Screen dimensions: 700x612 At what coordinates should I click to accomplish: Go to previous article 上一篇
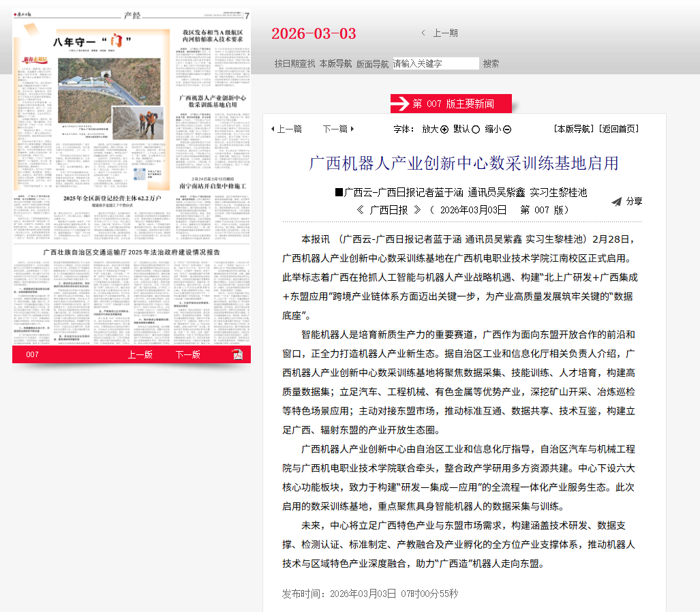pos(286,129)
